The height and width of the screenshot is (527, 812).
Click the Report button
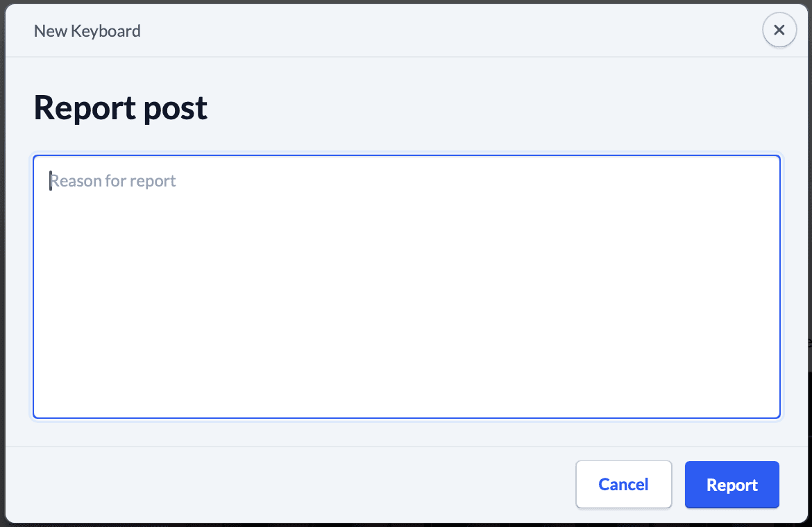click(731, 485)
